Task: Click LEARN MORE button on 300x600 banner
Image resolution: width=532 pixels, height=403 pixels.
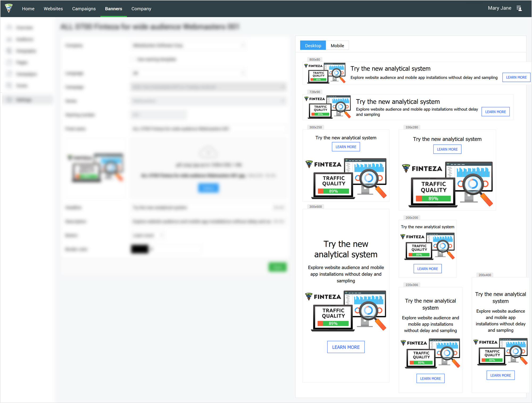Action: click(x=346, y=347)
